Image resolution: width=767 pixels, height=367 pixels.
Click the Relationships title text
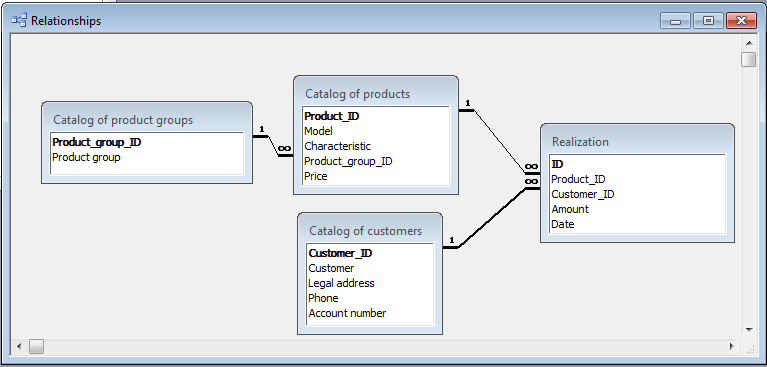click(66, 21)
